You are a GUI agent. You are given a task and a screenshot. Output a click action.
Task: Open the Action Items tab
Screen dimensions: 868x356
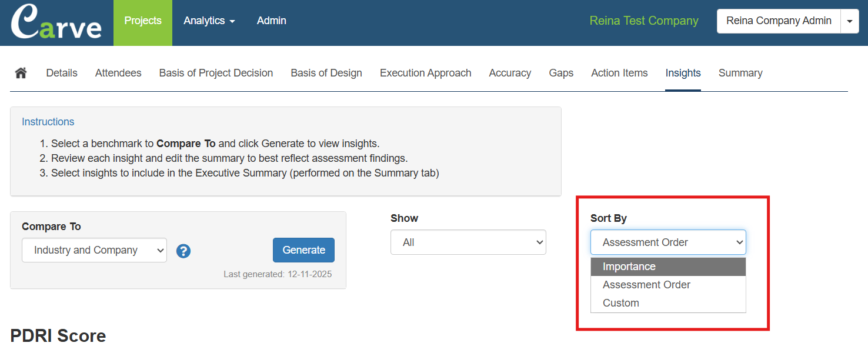[x=619, y=73]
